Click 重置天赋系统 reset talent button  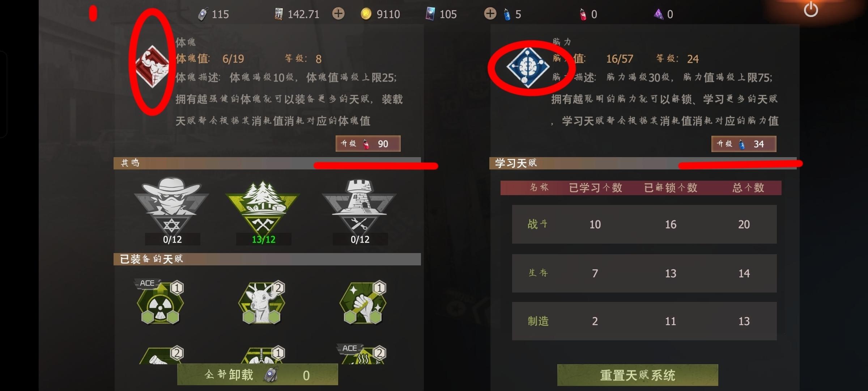tap(638, 375)
